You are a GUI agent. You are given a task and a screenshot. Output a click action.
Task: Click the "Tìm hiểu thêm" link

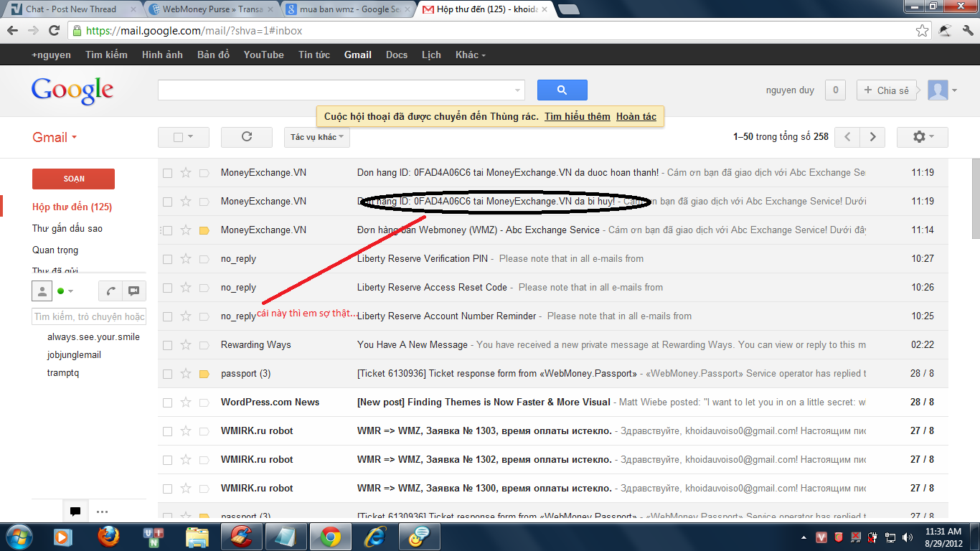578,116
